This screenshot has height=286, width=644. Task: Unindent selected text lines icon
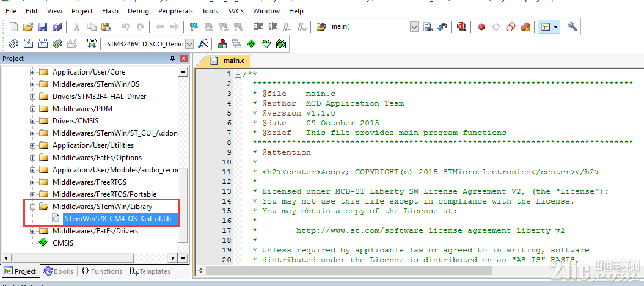(x=273, y=27)
